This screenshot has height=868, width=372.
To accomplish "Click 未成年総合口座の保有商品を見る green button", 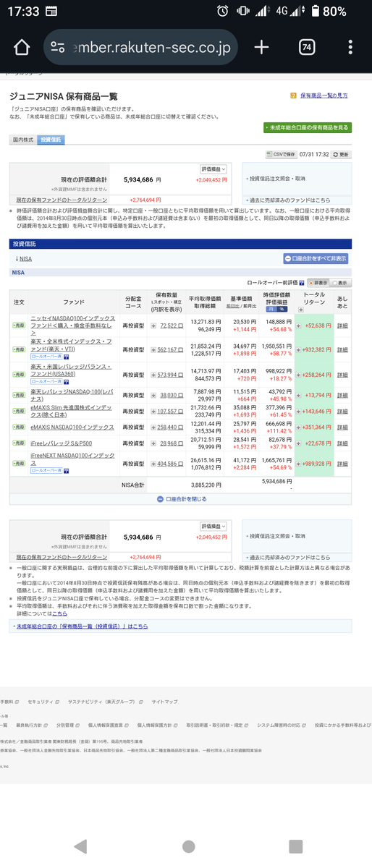I will (308, 127).
